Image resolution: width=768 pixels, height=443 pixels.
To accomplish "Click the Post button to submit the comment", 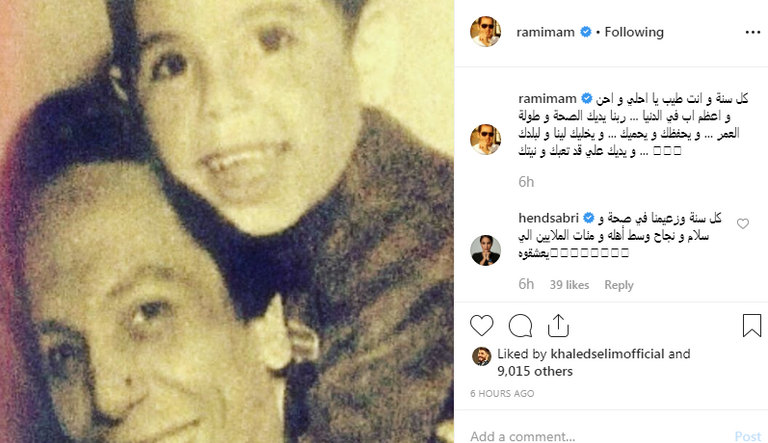I will coord(748,436).
